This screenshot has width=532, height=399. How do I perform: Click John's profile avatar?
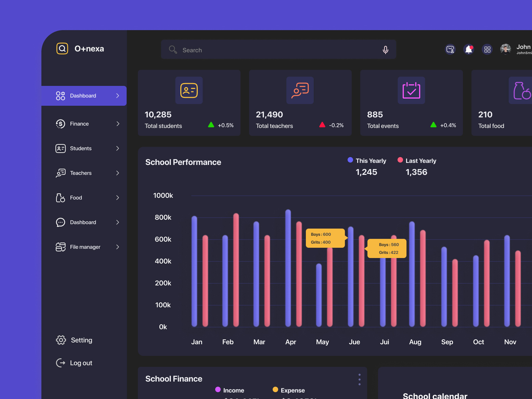(506, 49)
